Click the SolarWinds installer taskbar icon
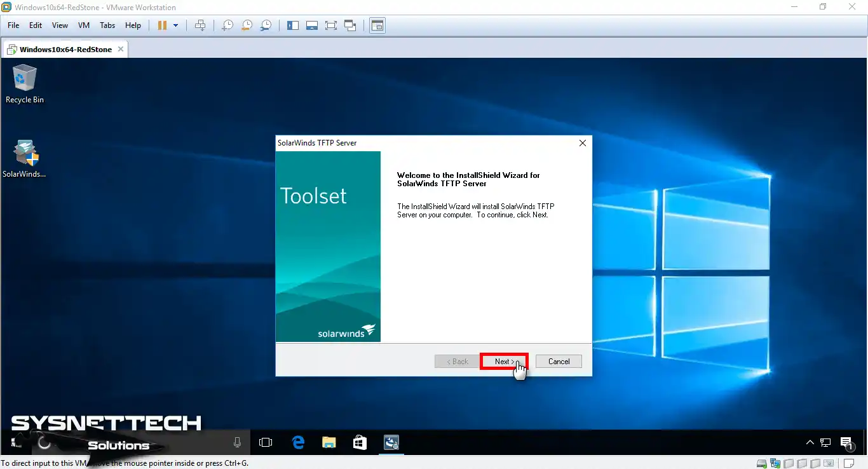The height and width of the screenshot is (469, 868). click(391, 442)
